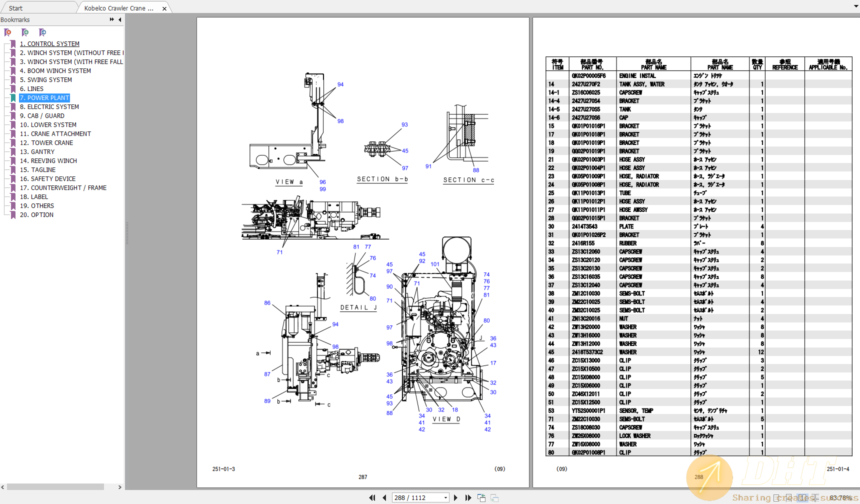The height and width of the screenshot is (504, 860).
Task: Click the Bookmarks panel title
Action: pyautogui.click(x=15, y=19)
